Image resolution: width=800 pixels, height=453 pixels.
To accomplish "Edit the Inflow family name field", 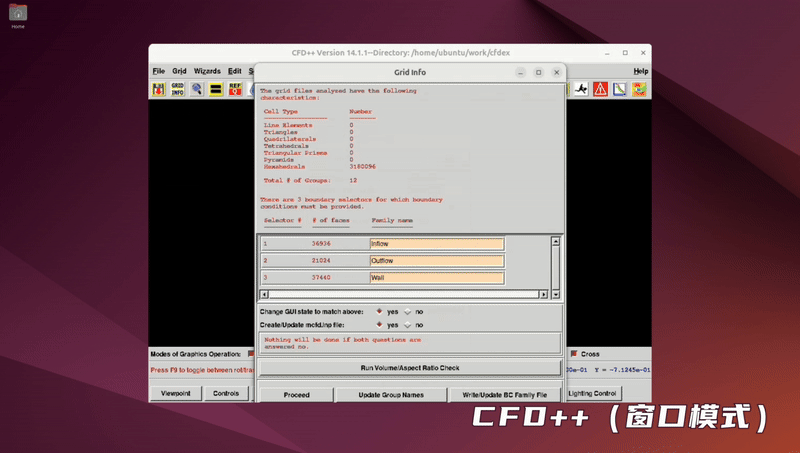I will (437, 244).
